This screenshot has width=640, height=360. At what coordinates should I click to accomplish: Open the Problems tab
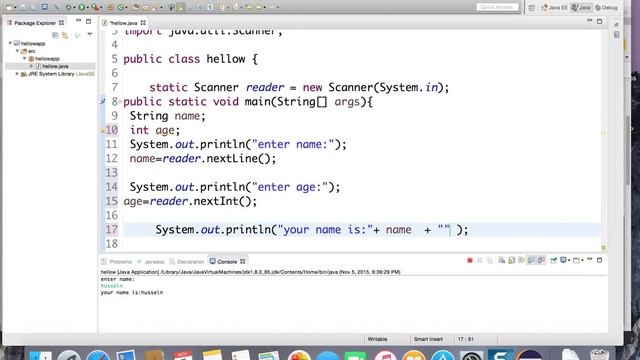pos(117,262)
